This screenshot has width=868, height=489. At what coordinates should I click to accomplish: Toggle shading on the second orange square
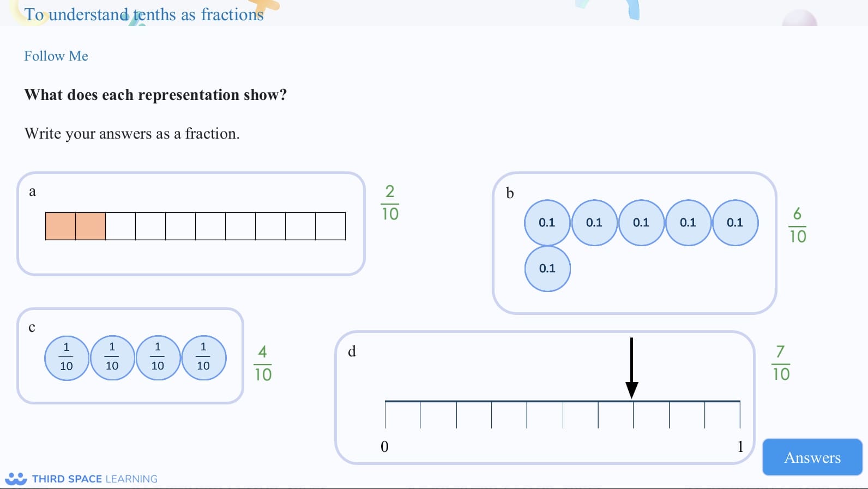[90, 225]
